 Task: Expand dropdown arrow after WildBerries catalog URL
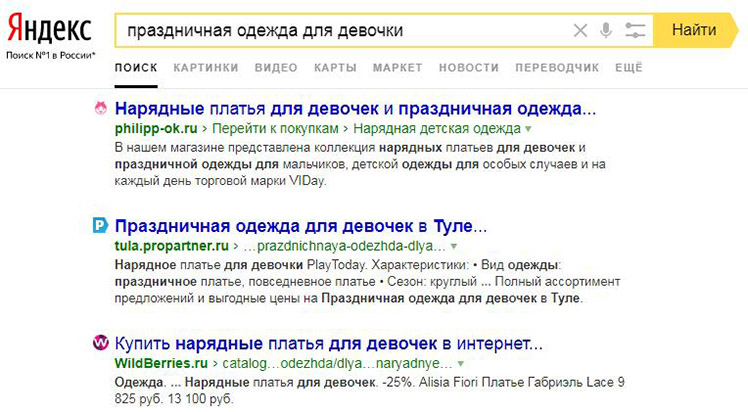click(460, 364)
